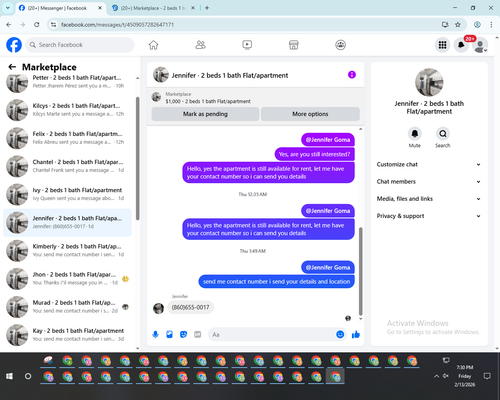Click the address bar URL
The height and width of the screenshot is (400, 500).
pyautogui.click(x=117, y=25)
